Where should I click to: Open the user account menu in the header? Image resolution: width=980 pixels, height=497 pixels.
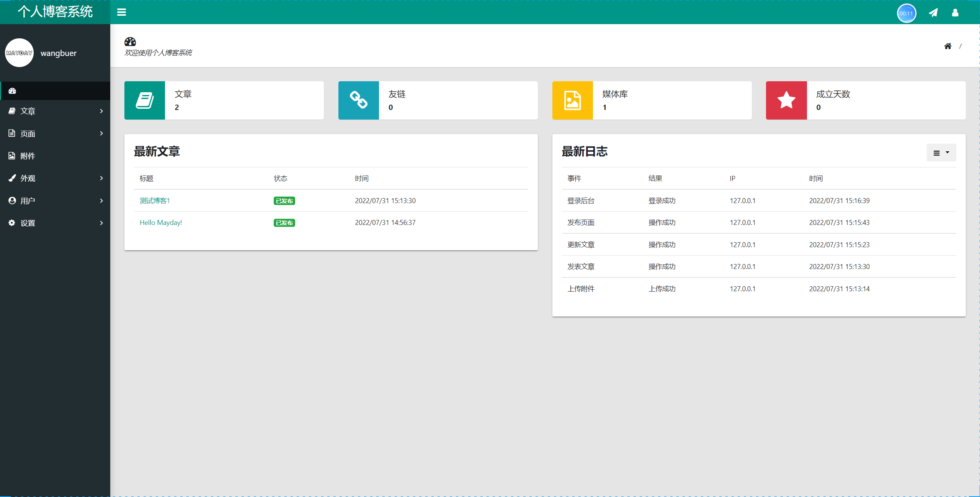pos(955,12)
